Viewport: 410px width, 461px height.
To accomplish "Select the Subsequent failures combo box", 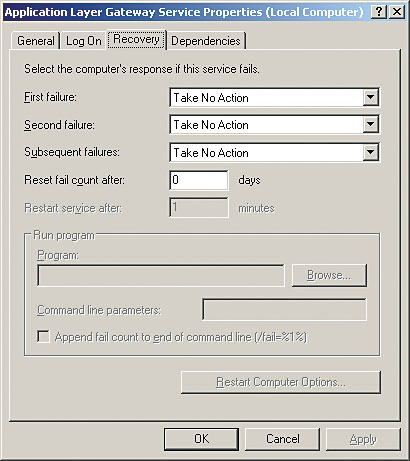I will (x=274, y=153).
